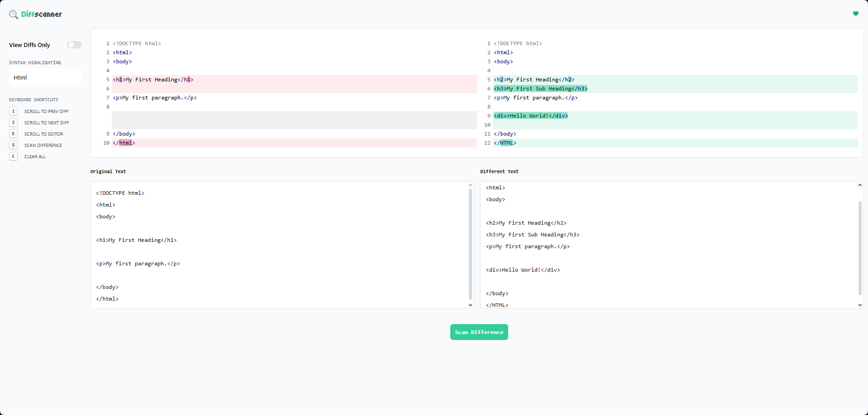Click Scroll To Editor shortcut
868x415 pixels.
coord(43,134)
